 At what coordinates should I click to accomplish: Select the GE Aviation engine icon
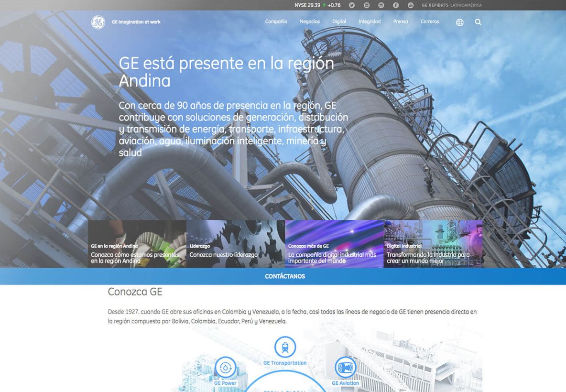coord(345,368)
